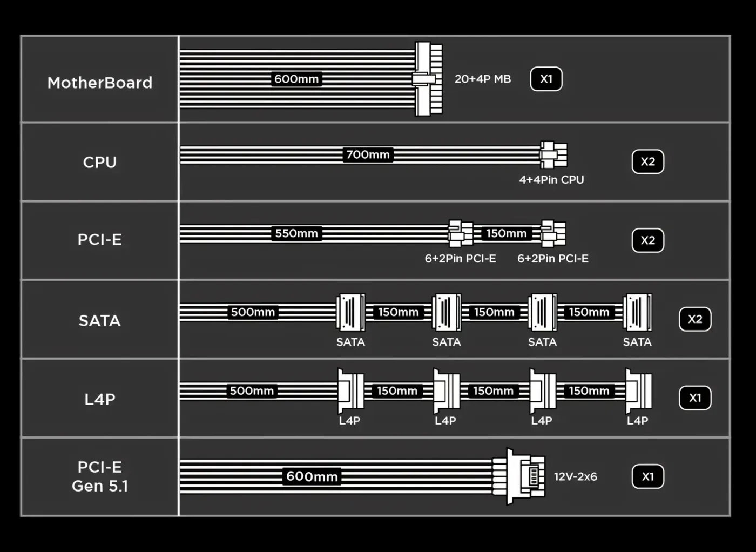Click the "4+4Pin CPU" text label

(552, 180)
